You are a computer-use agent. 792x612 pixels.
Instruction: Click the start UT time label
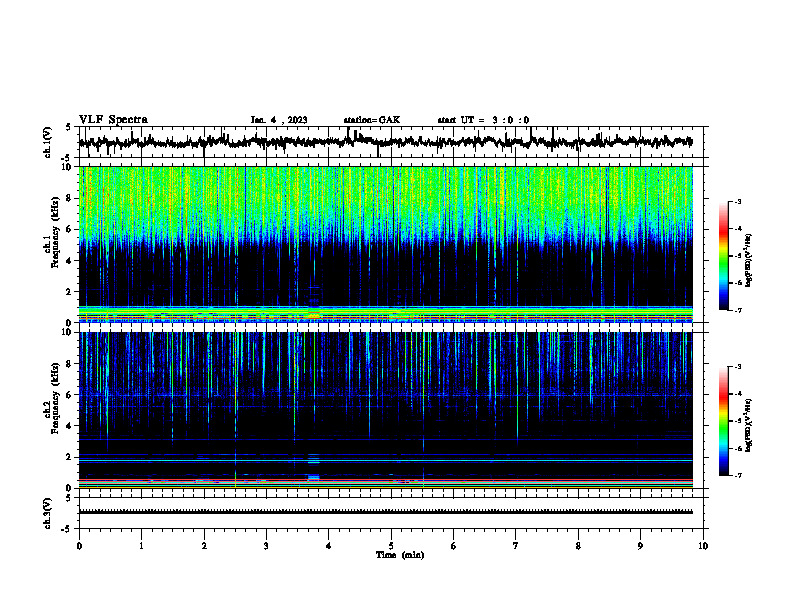click(x=483, y=120)
